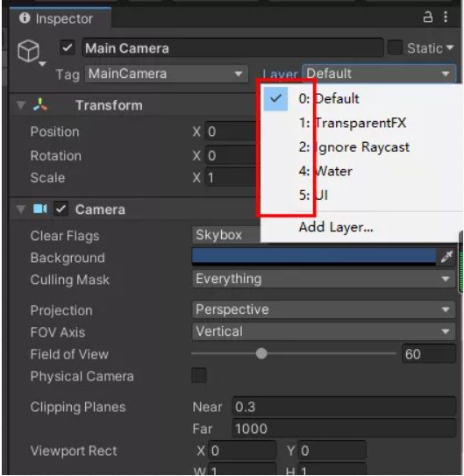
Task: Click the Inspector info icon
Action: tap(25, 18)
